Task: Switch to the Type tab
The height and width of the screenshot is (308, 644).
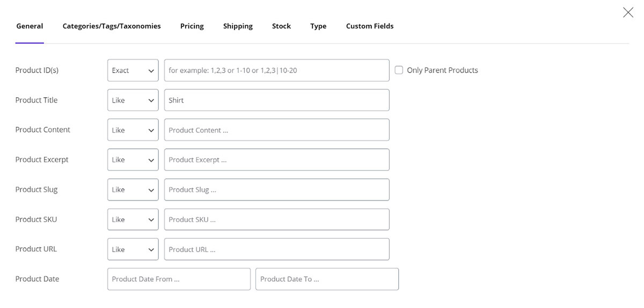Action: click(318, 26)
